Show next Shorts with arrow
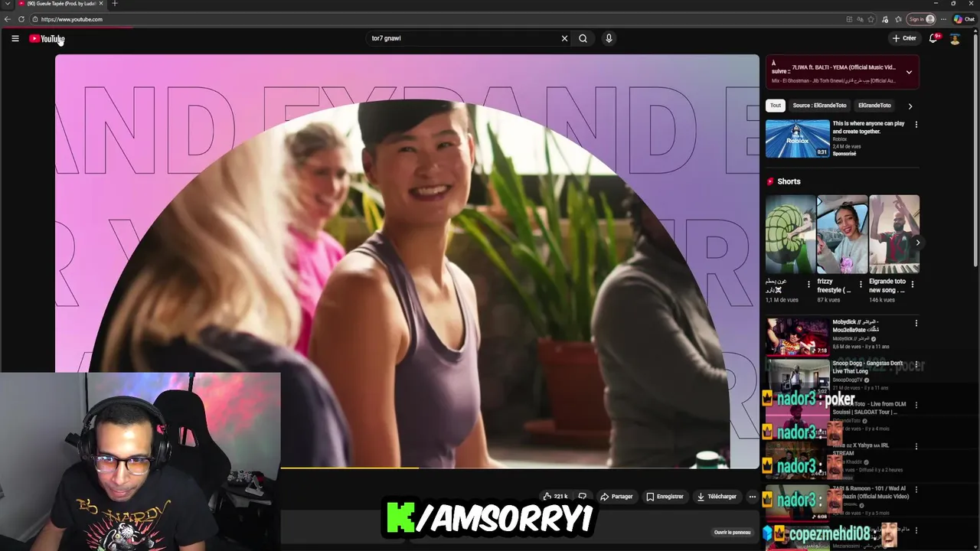This screenshot has width=980, height=551. 918,243
